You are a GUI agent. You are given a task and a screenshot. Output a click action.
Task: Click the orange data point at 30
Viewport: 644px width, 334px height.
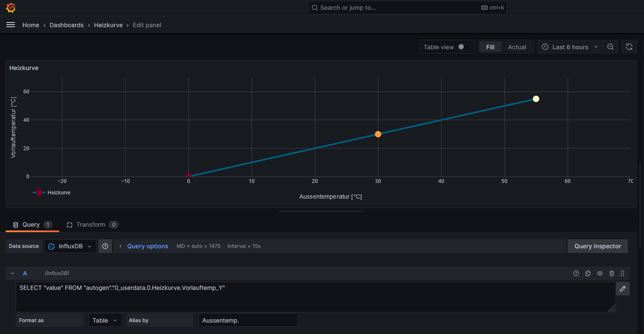click(x=378, y=134)
